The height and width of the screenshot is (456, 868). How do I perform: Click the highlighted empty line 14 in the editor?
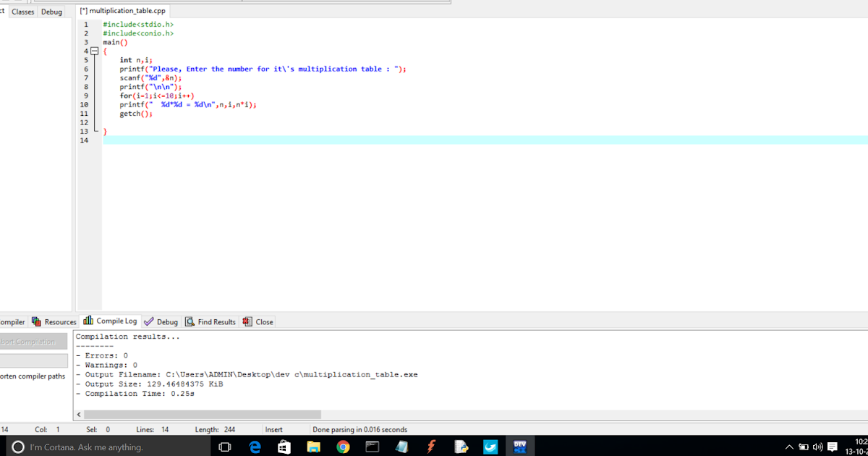[485, 140]
